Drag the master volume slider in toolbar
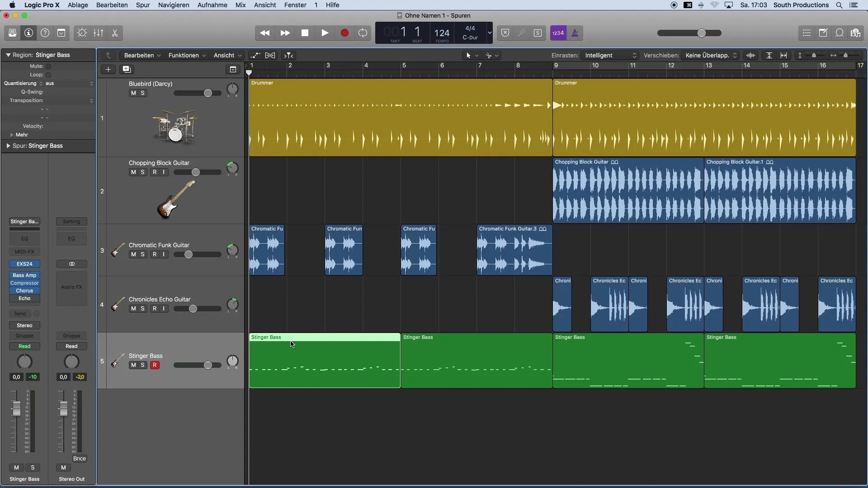 click(701, 33)
